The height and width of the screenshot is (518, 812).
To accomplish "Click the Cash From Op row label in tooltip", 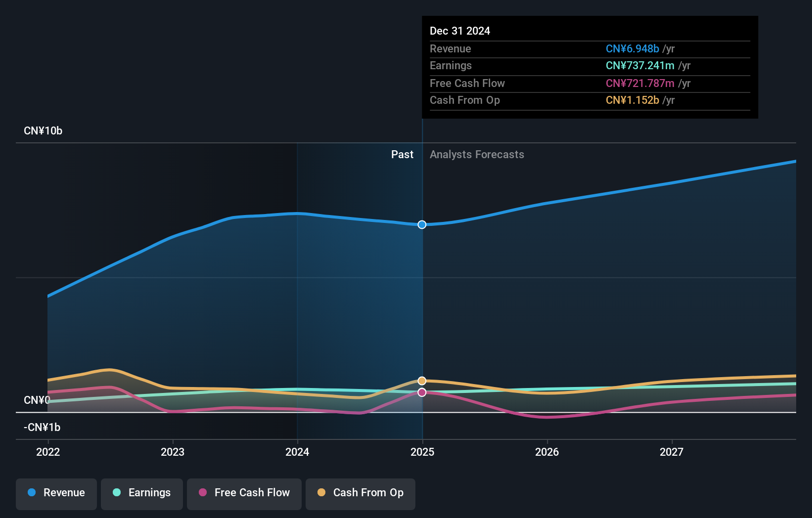I will (x=465, y=100).
